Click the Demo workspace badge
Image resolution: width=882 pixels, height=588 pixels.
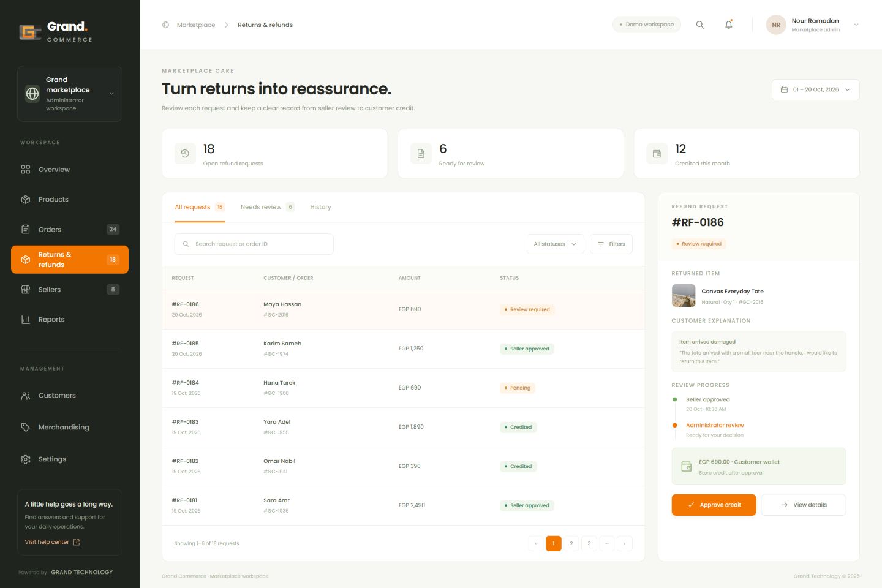(x=647, y=24)
